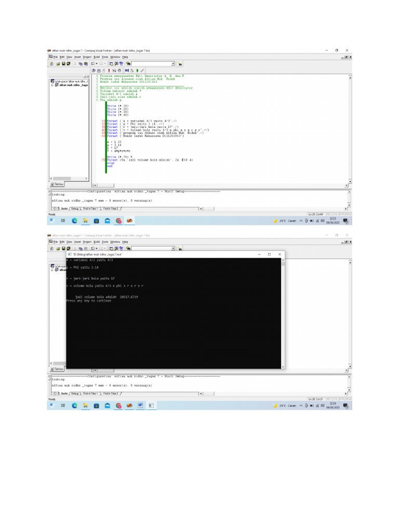Click console window vertical scrollbar down arrow

coord(282,366)
